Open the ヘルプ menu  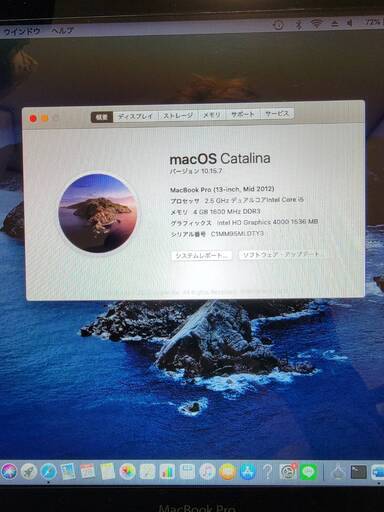[x=62, y=31]
